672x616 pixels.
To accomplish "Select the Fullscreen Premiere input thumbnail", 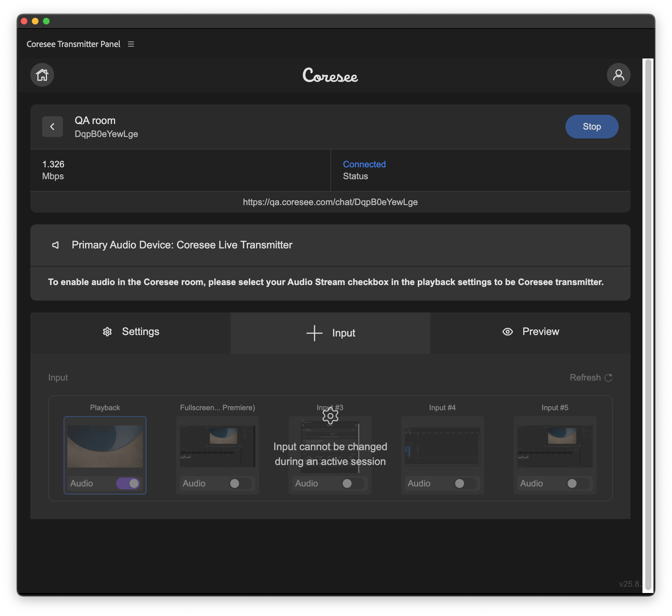I will (218, 446).
